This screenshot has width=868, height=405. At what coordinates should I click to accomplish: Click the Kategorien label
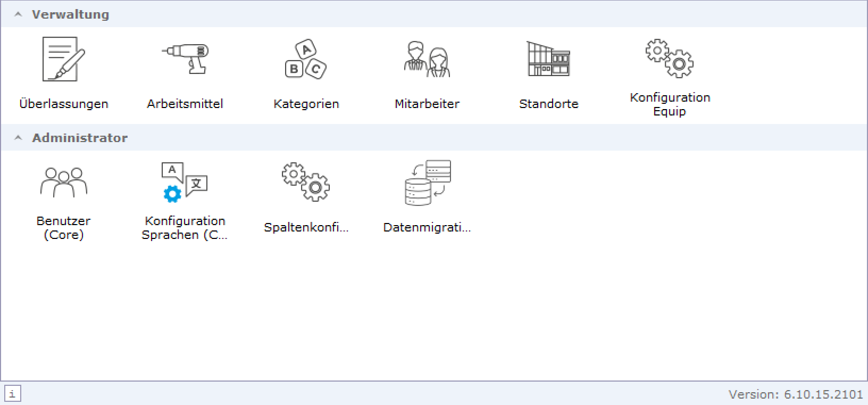306,104
